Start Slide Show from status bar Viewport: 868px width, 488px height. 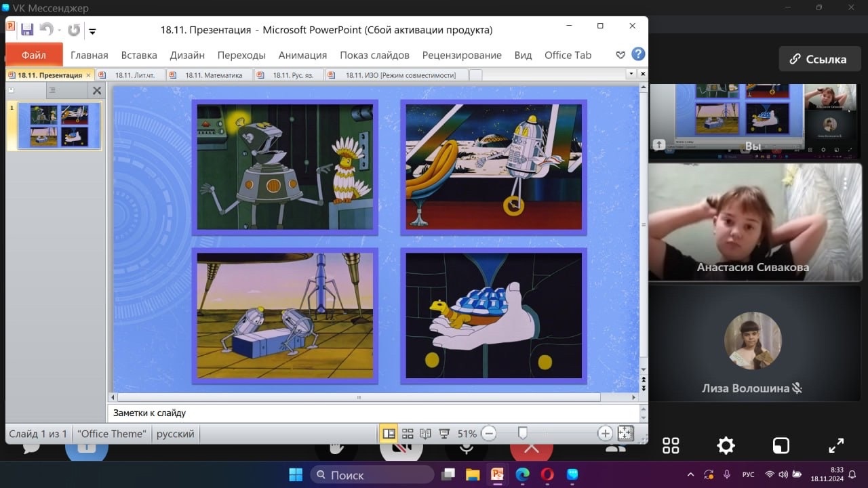click(445, 433)
